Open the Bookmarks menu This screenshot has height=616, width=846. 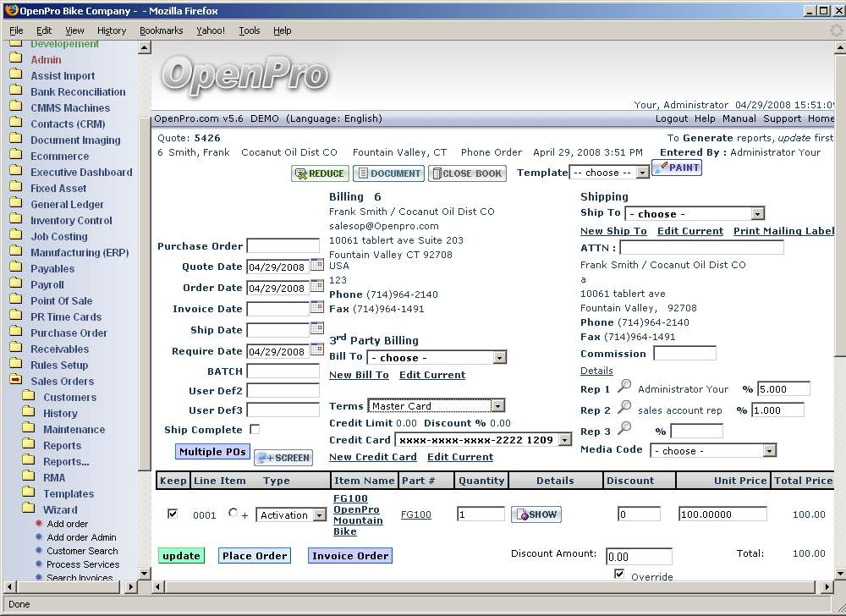pos(161,30)
